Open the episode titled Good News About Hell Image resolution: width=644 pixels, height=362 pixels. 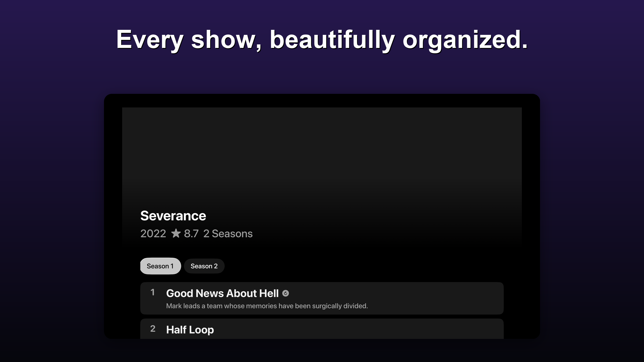tap(322, 298)
